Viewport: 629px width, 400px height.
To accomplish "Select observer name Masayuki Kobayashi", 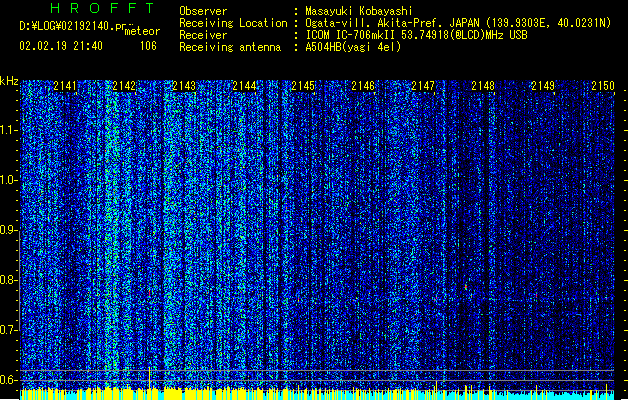I will tap(359, 11).
